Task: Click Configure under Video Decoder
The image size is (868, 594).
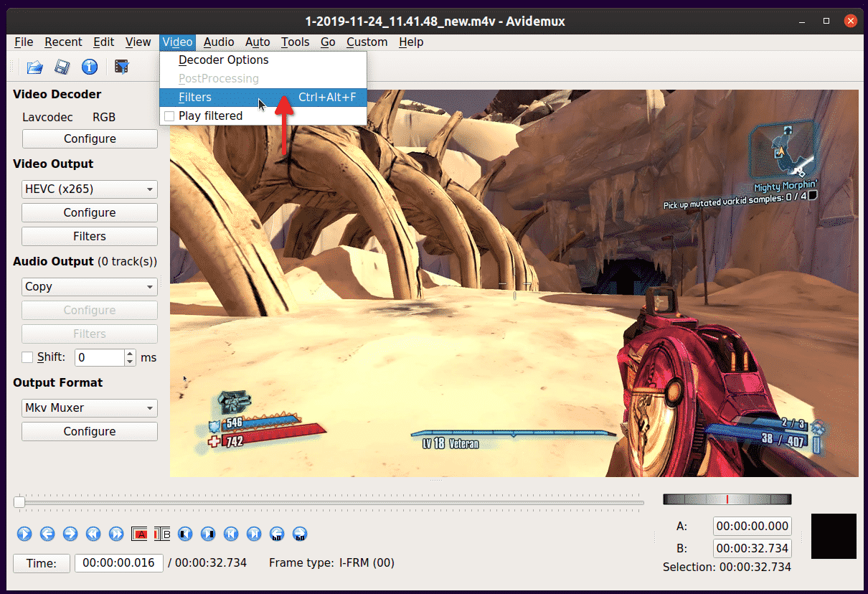Action: click(90, 139)
